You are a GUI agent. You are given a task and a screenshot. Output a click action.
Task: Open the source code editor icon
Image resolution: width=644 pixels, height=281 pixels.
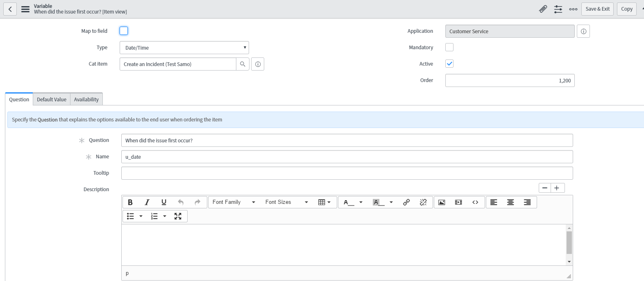pos(475,202)
